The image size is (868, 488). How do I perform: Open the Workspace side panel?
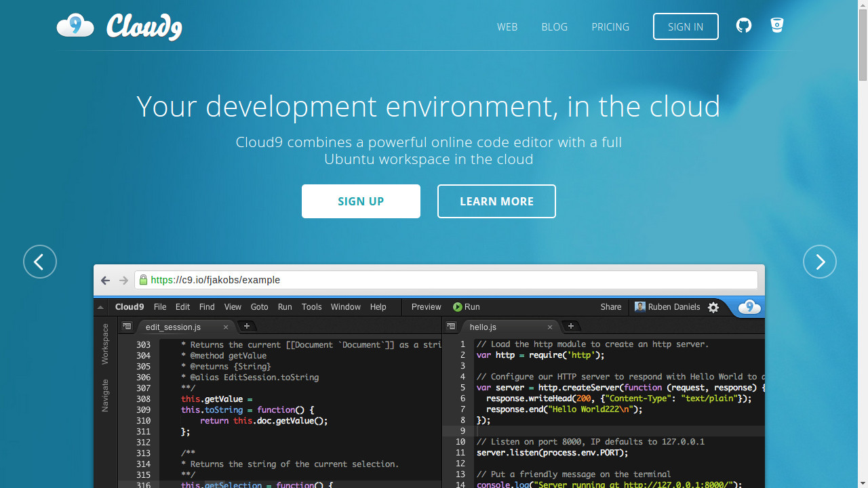[x=105, y=344]
